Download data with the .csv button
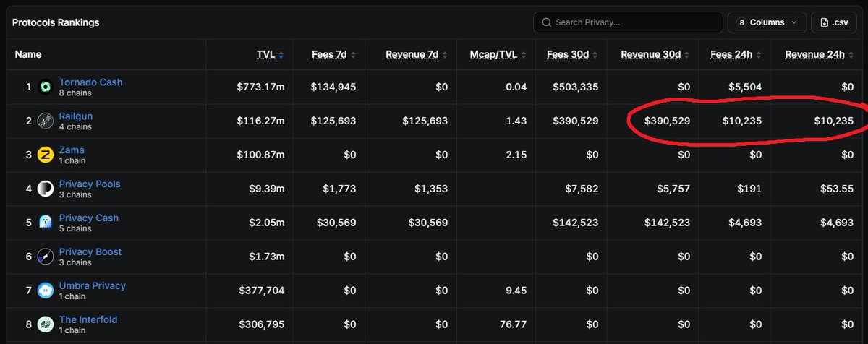 point(834,22)
